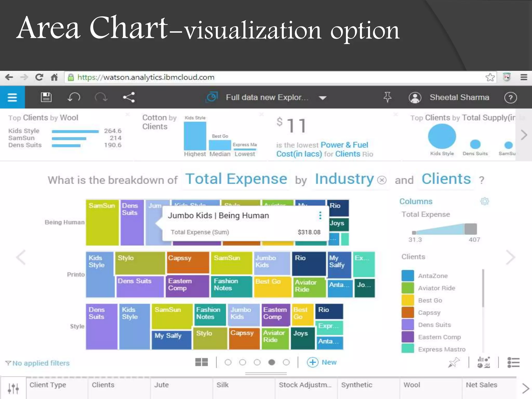The image size is (532, 399).
Task: Change the Clients question field
Action: point(446,179)
